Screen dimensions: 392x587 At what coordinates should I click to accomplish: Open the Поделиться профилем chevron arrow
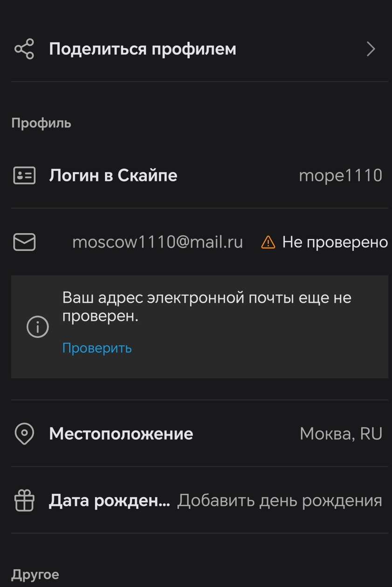pyautogui.click(x=371, y=49)
